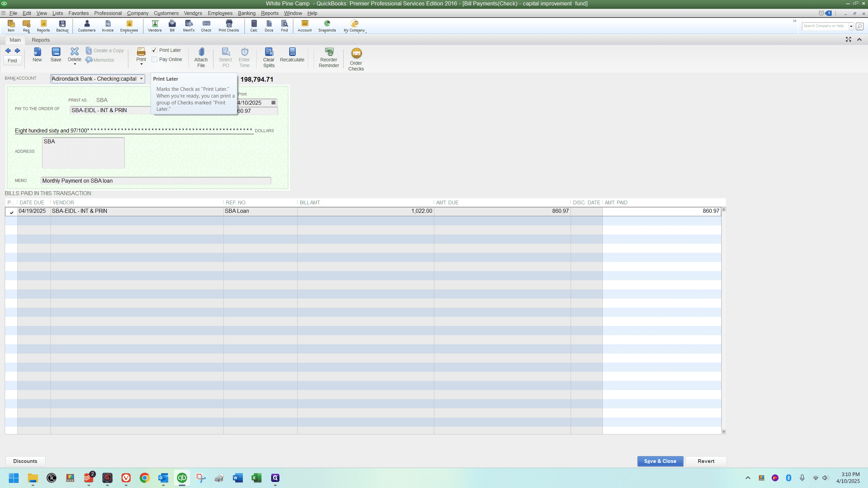Click Create a Copy
This screenshot has width=868, height=488.
(105, 50)
